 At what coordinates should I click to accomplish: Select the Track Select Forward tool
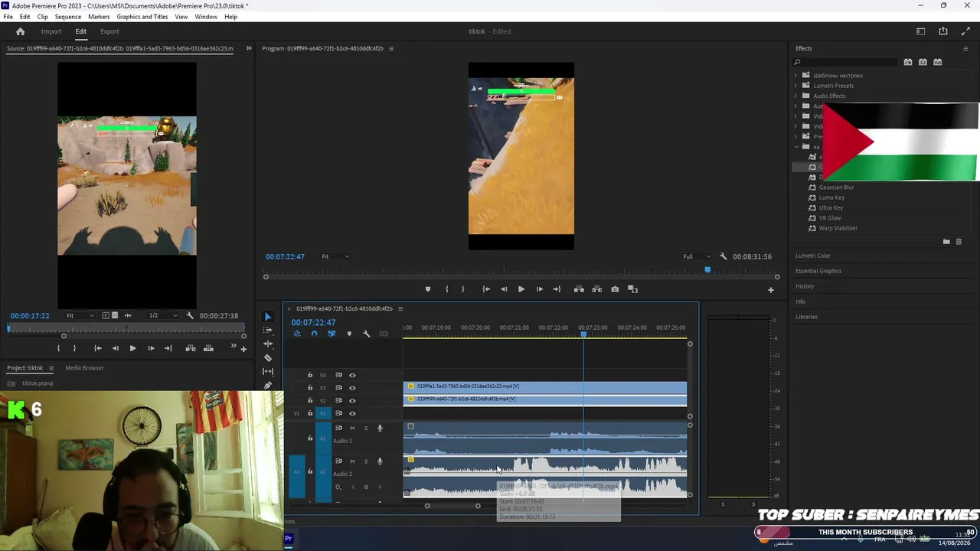tap(268, 331)
